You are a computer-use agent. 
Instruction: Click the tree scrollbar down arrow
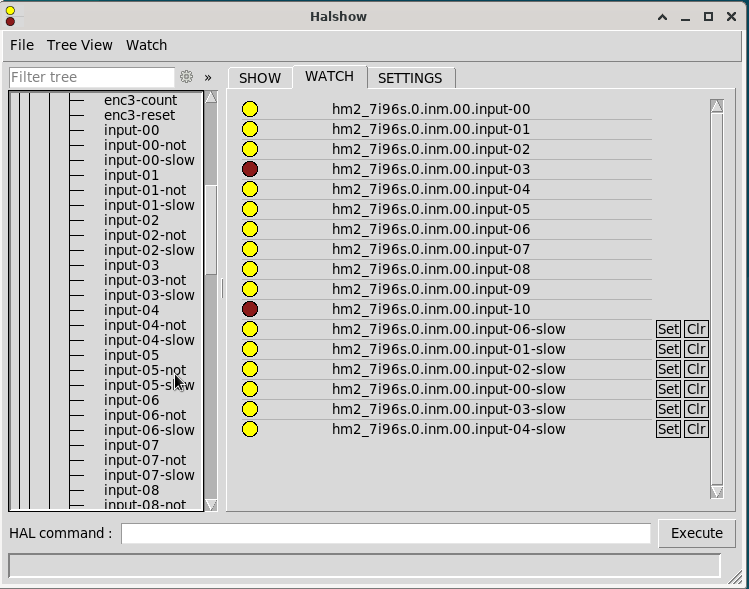(211, 504)
